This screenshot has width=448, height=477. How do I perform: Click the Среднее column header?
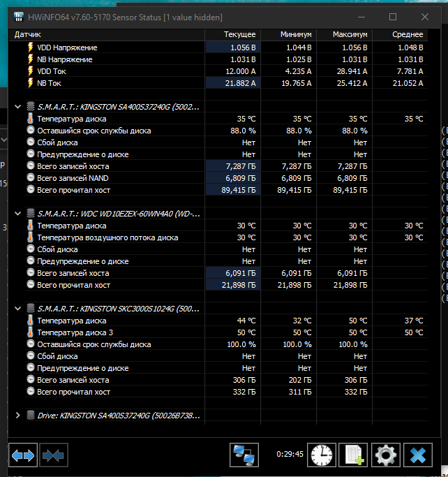401,34
